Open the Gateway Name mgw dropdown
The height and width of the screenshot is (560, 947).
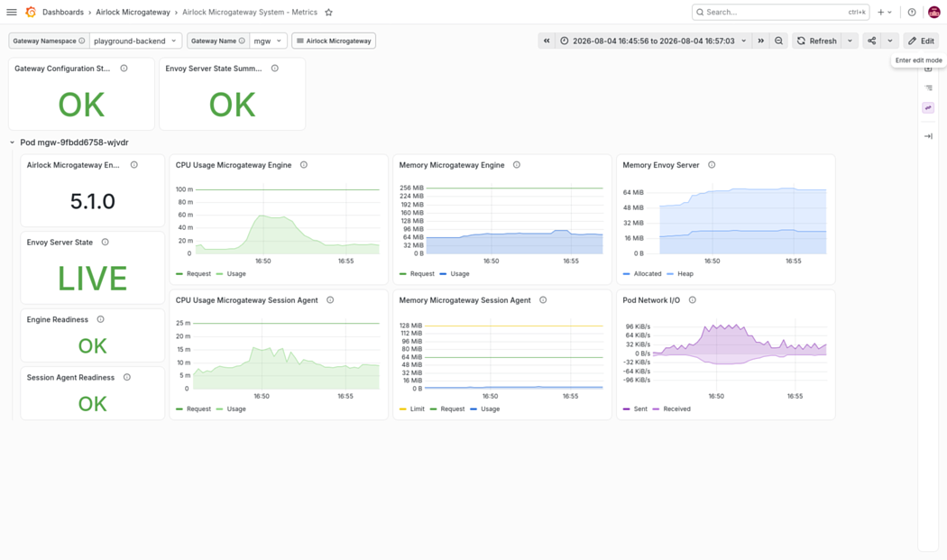pyautogui.click(x=268, y=41)
